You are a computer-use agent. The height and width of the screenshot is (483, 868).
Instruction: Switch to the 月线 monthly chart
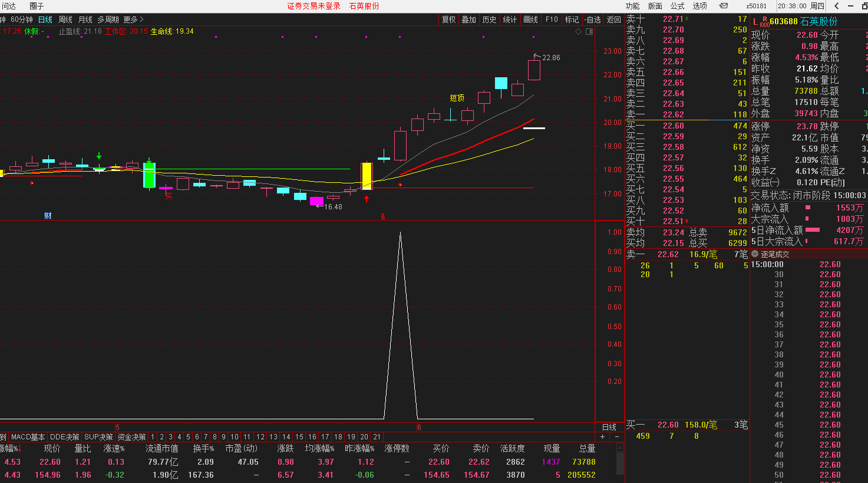point(85,19)
